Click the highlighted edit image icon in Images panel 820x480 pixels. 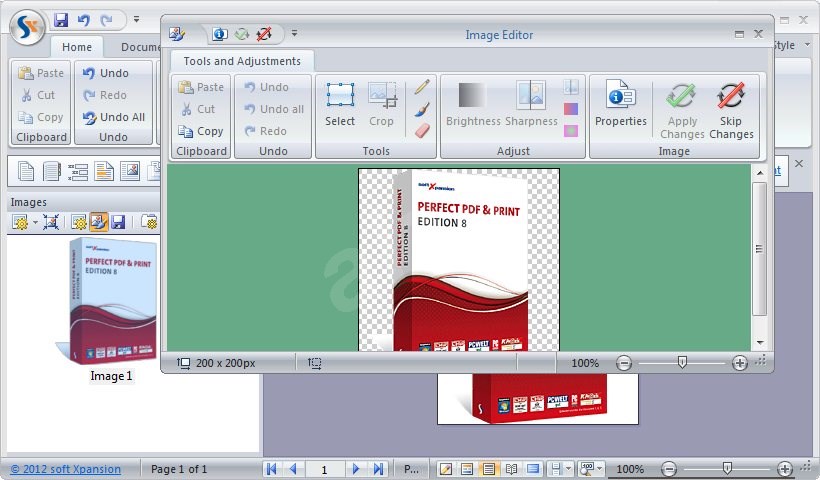[98, 222]
